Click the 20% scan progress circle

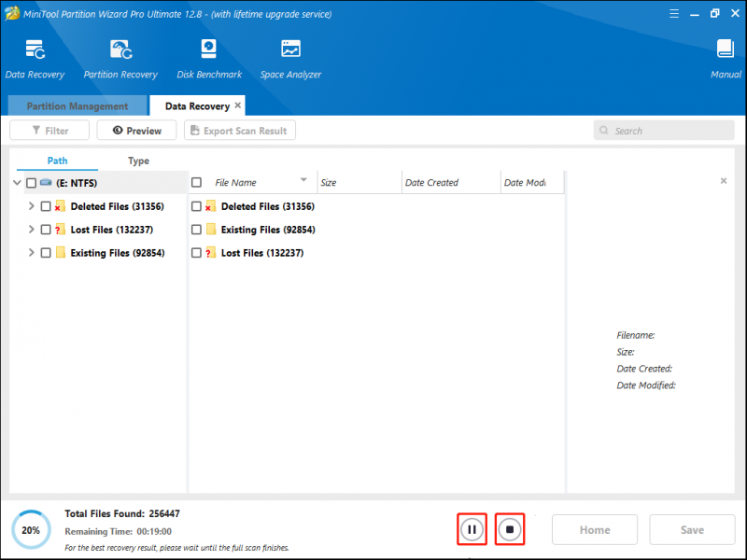click(31, 529)
